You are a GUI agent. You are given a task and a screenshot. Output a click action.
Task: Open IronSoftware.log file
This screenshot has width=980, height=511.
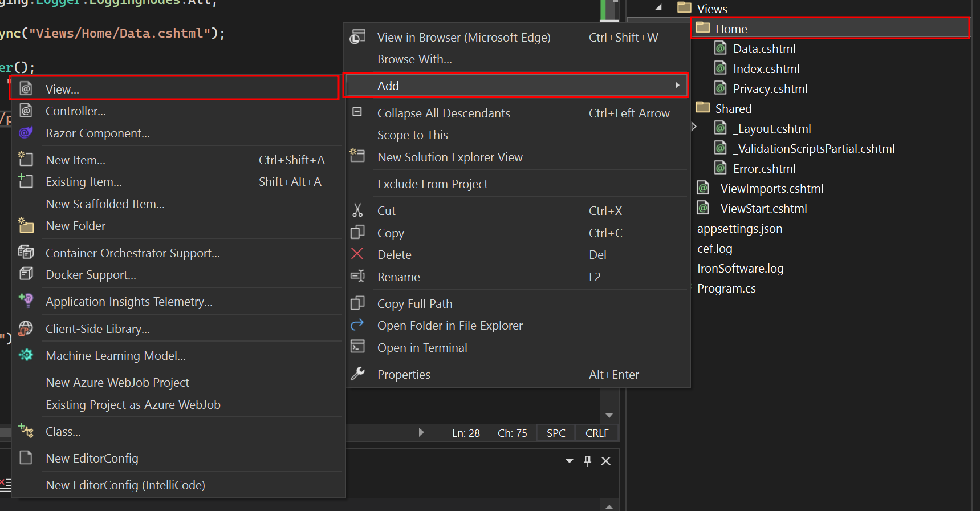point(741,269)
